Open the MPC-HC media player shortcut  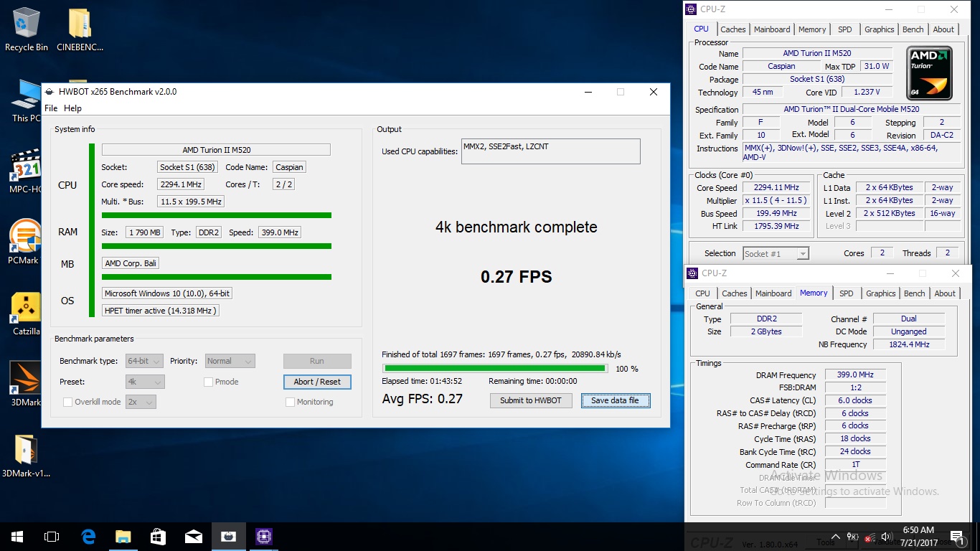(x=25, y=171)
